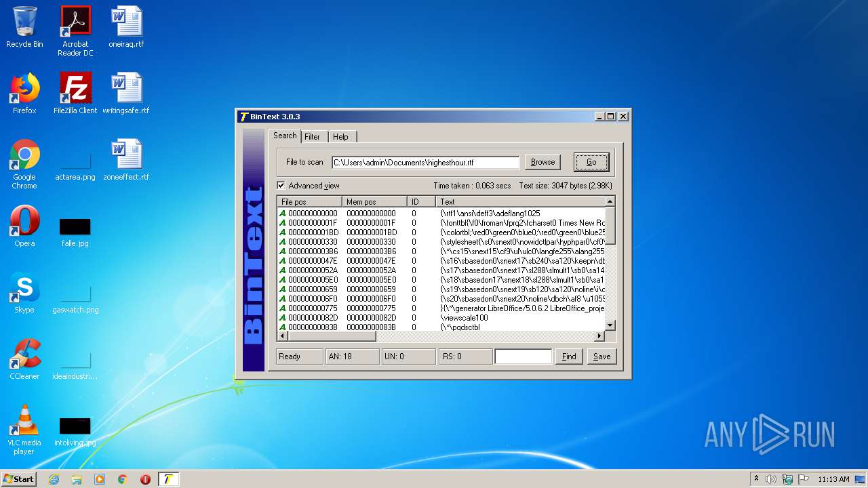Click the find text input box
Screen dimensions: 868x488
pyautogui.click(x=523, y=357)
